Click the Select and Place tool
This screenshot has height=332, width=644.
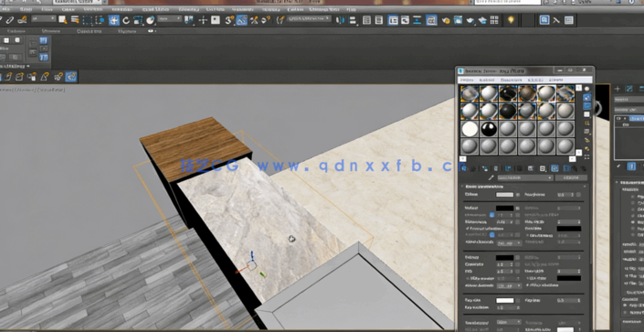pyautogui.click(x=151, y=20)
